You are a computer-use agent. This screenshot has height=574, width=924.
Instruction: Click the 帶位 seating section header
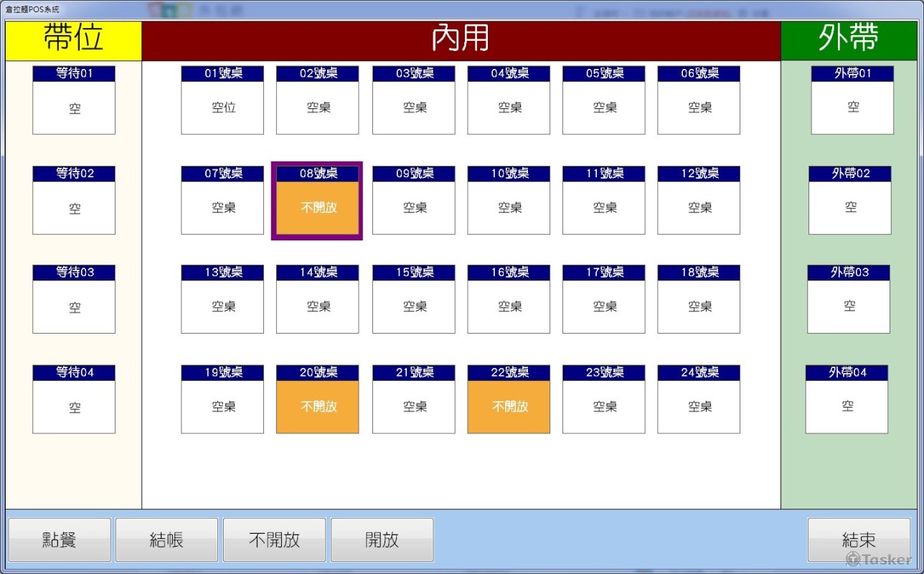(73, 41)
